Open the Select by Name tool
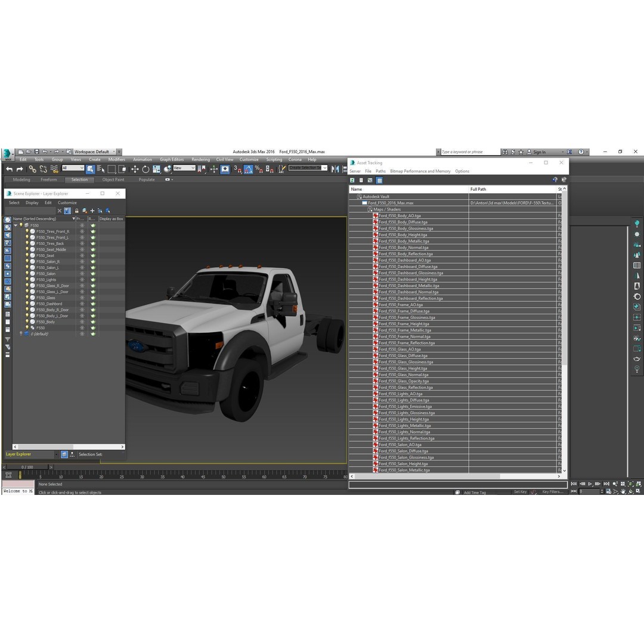Screen dimensions: 644x644 pyautogui.click(x=101, y=169)
